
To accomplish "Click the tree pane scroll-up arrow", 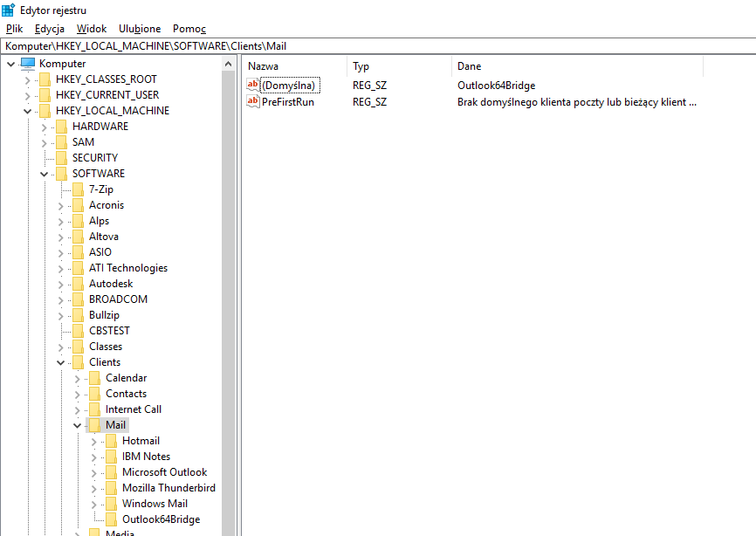I will 229,64.
